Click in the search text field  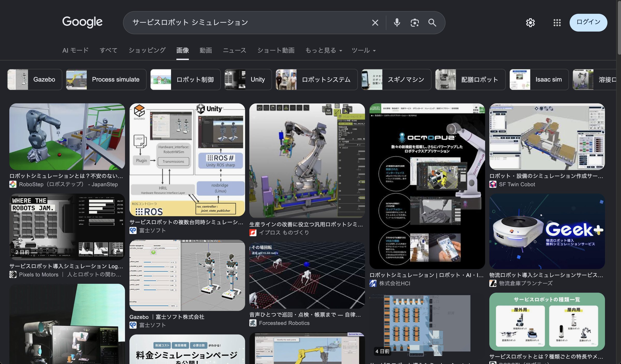[x=248, y=23]
